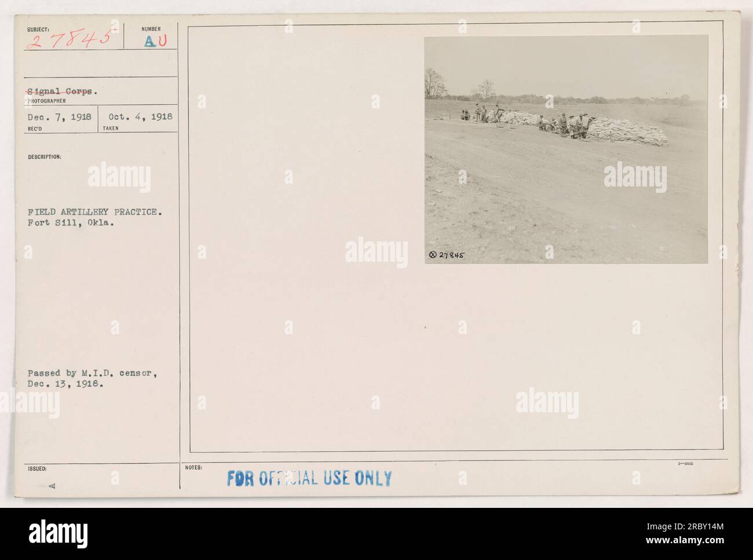
Task: Click the NOTES field label
Action: pyautogui.click(x=194, y=467)
